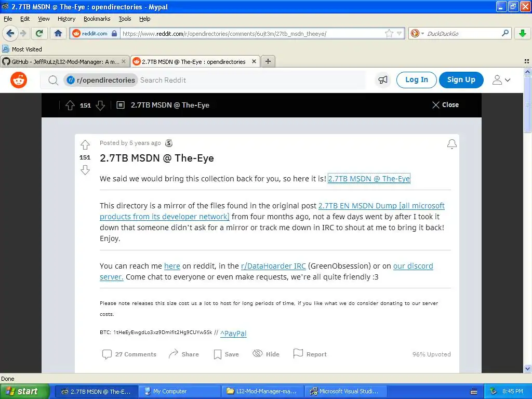Open the 27 Comments section

(x=129, y=354)
